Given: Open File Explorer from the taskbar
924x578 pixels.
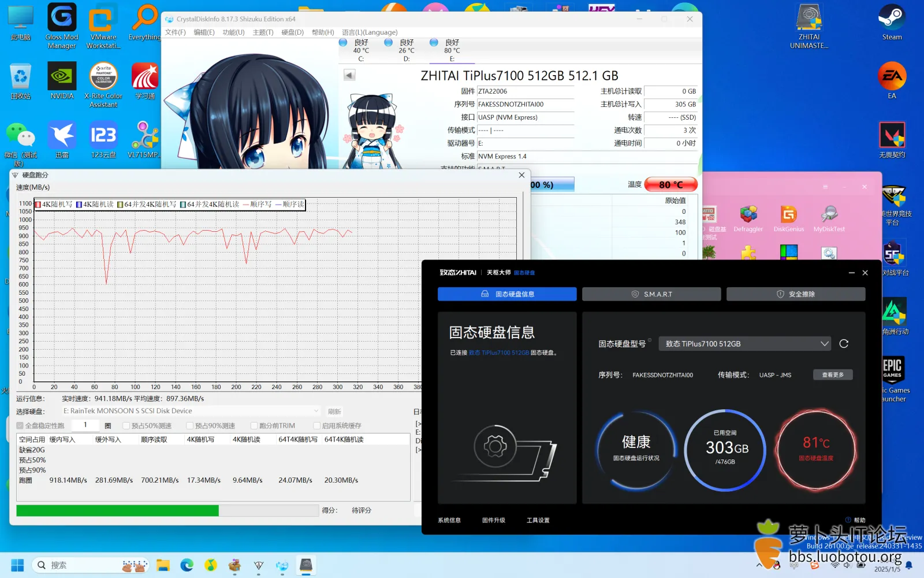Looking at the screenshot, I should (x=163, y=565).
